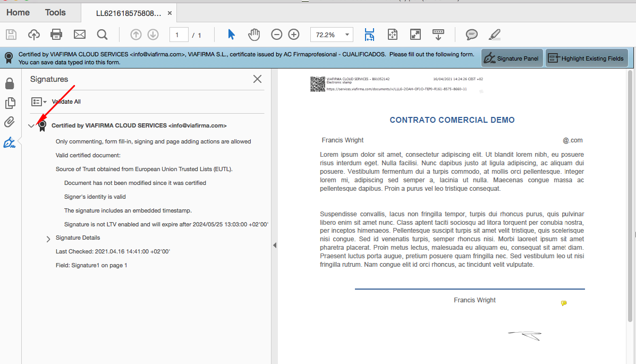Click the services.viafirma.com URL in header
Image resolution: width=636 pixels, height=364 pixels.
pos(397,89)
